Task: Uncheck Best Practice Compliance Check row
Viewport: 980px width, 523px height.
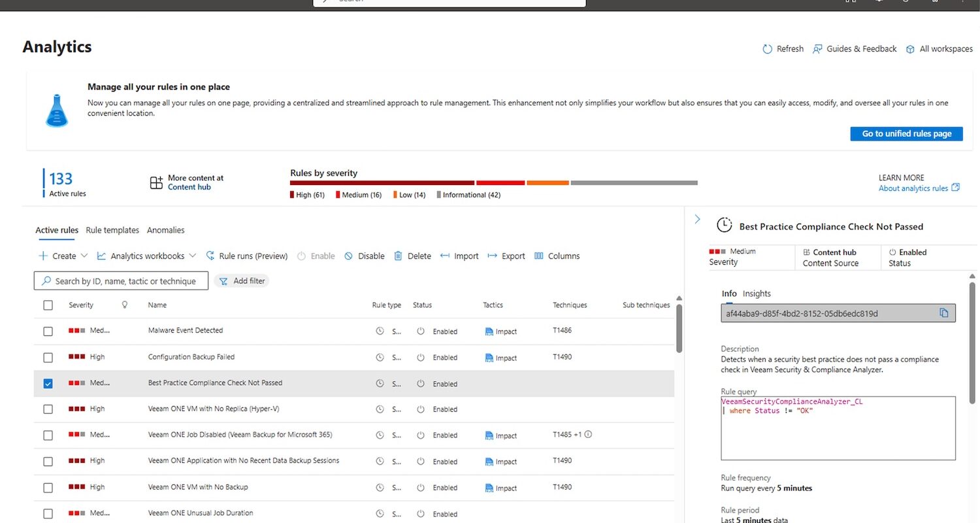Action: pyautogui.click(x=48, y=384)
